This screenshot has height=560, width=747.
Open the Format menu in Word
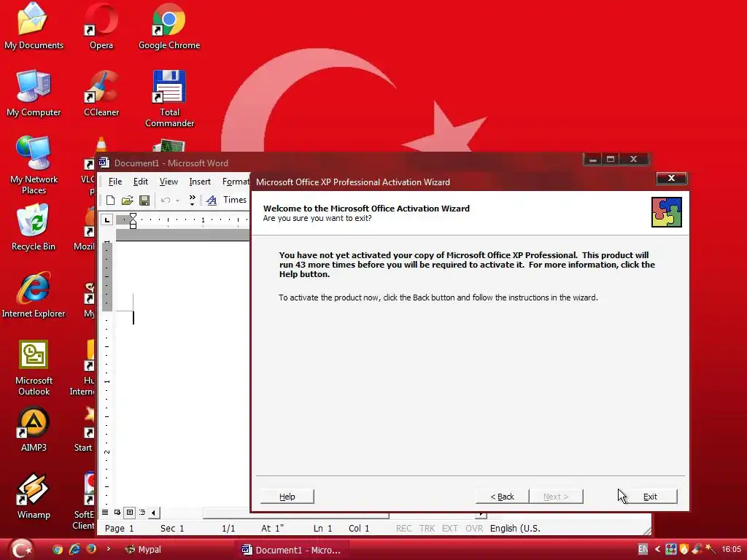[236, 182]
